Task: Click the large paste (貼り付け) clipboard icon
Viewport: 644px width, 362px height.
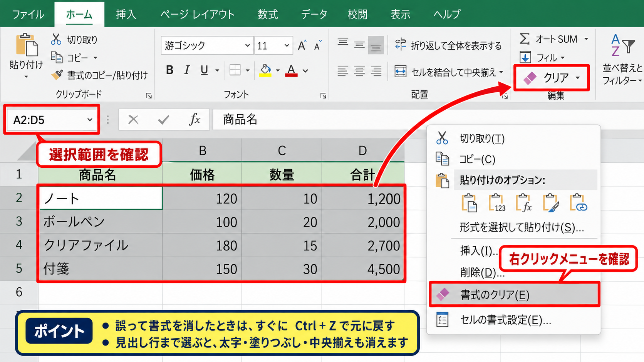Action: [x=26, y=45]
